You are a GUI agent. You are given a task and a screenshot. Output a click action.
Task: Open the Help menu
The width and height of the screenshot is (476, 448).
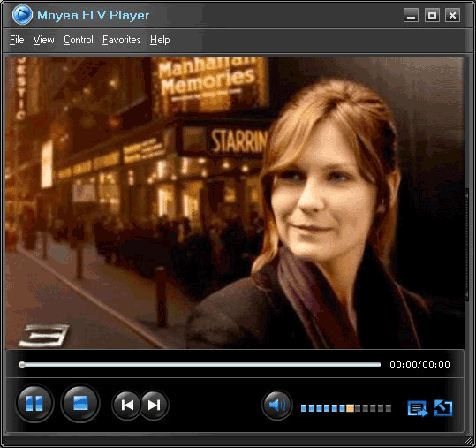coord(160,40)
